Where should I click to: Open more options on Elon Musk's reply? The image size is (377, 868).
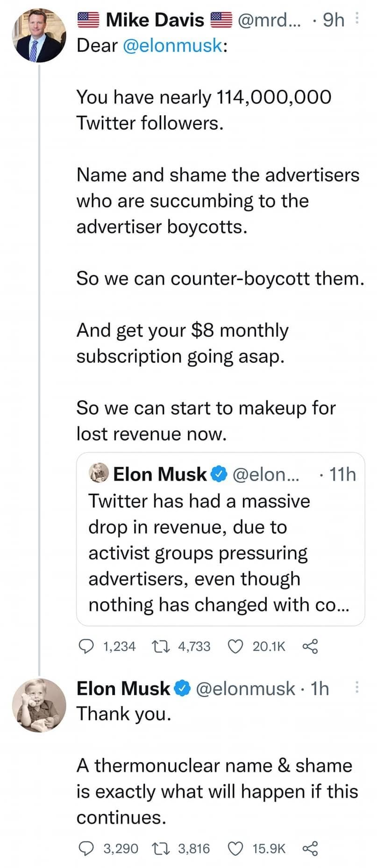[356, 687]
